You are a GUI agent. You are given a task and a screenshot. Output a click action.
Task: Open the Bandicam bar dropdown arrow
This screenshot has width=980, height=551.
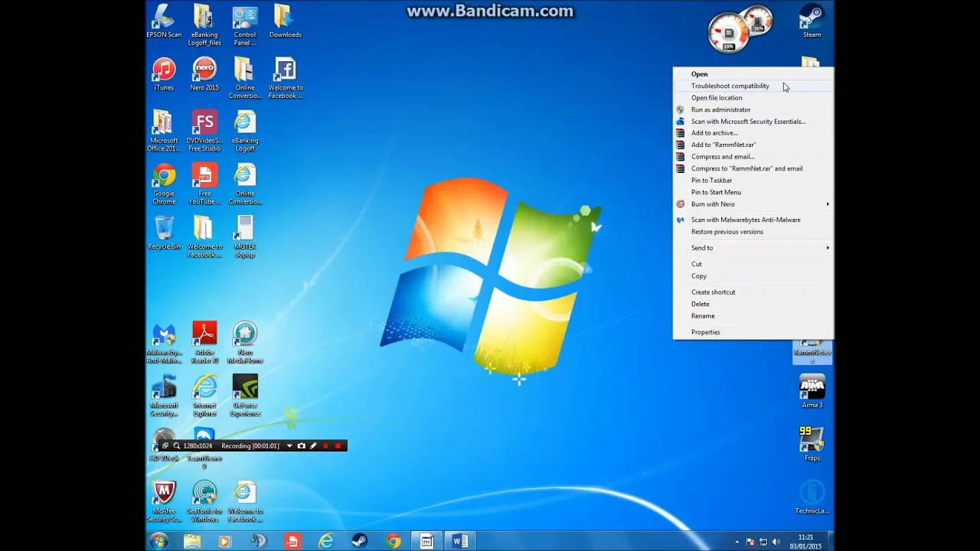(289, 445)
